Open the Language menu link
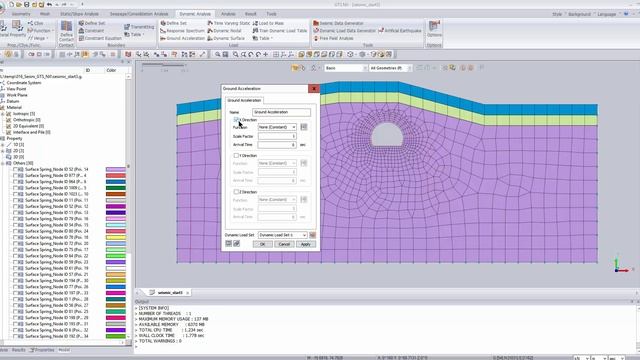Screen dimensions: 640x360 click(607, 14)
